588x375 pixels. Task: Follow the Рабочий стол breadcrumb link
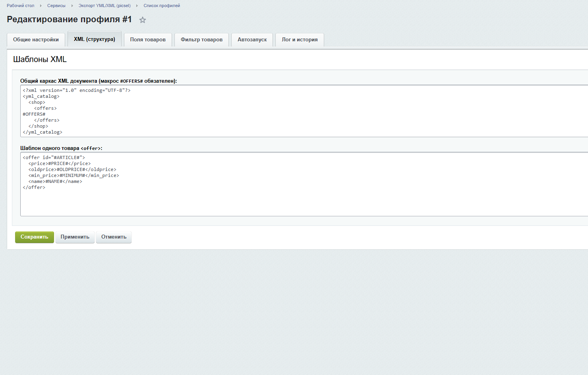tap(21, 6)
